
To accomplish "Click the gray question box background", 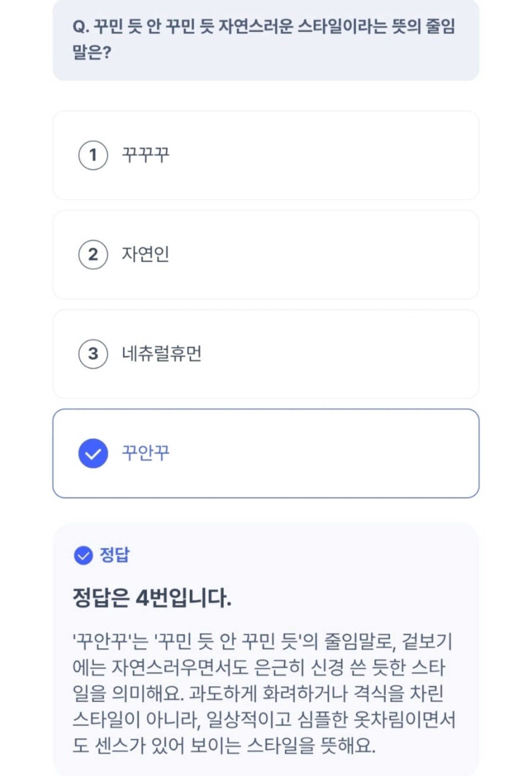I will 332,59.
